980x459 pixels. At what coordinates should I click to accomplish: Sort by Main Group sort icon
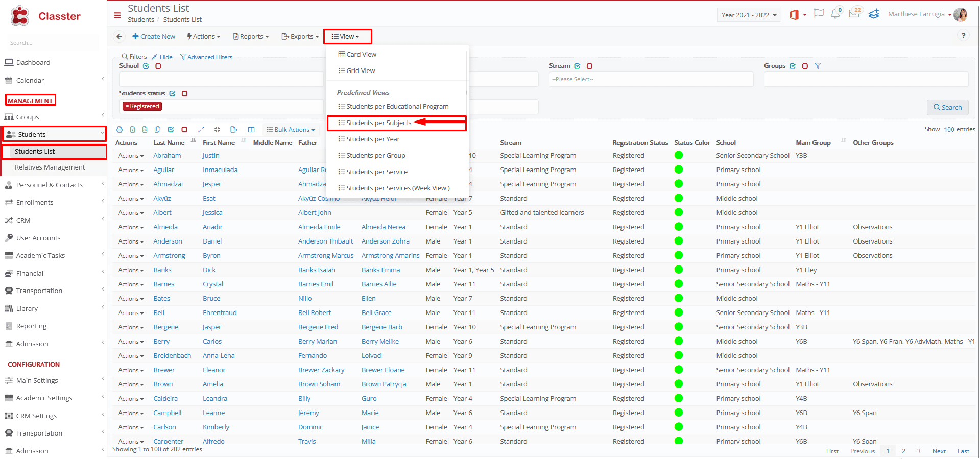pyautogui.click(x=843, y=140)
